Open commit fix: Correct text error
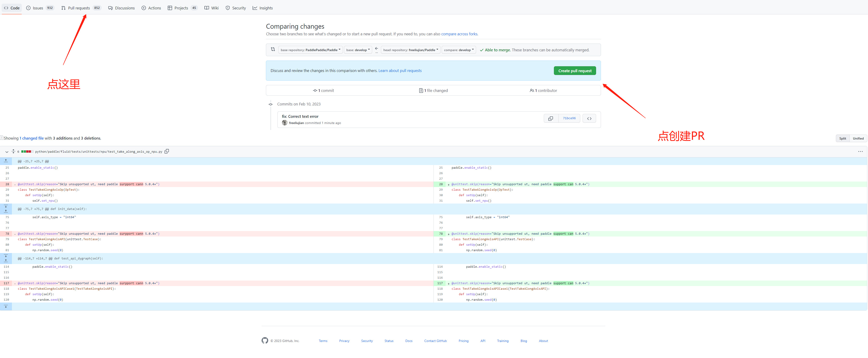 pyautogui.click(x=300, y=116)
